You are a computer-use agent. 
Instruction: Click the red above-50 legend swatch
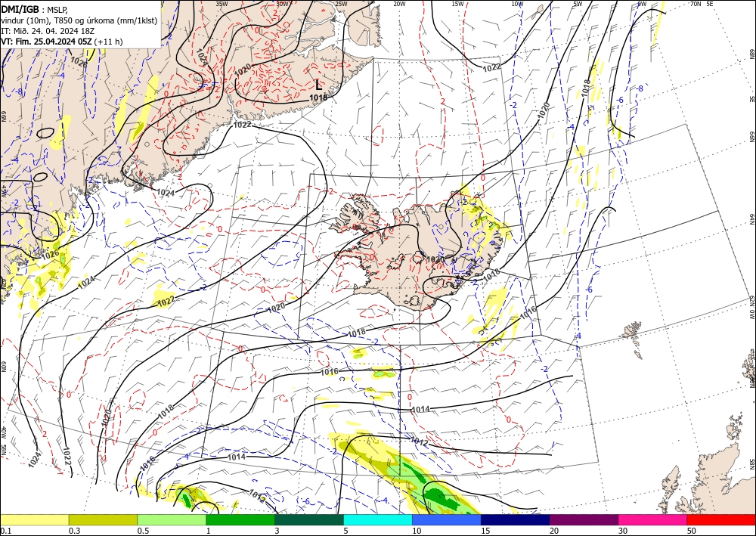point(721,519)
